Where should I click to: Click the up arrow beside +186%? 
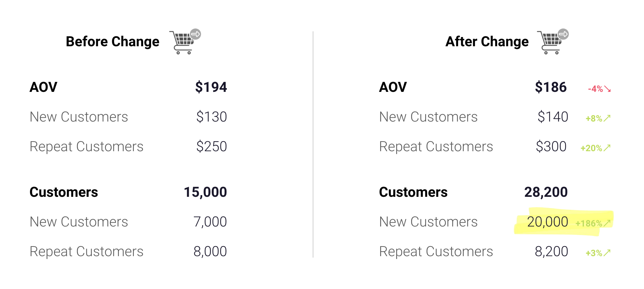[x=607, y=223]
